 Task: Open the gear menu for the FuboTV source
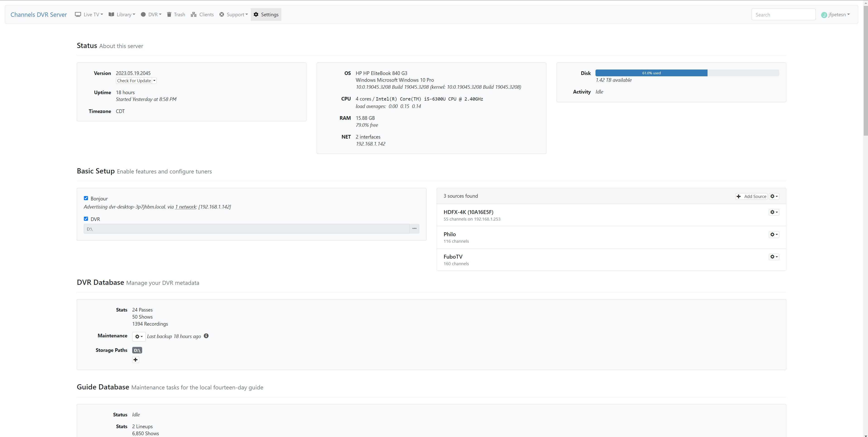click(774, 257)
